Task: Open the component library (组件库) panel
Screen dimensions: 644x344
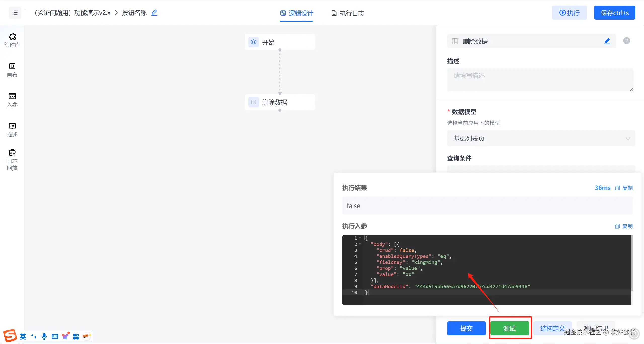Action: [12, 40]
